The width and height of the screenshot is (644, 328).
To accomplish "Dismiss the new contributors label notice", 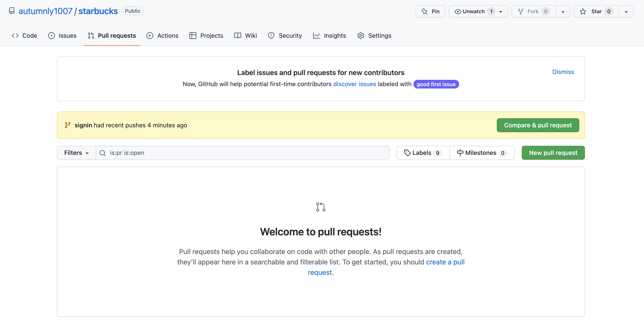I will (563, 72).
